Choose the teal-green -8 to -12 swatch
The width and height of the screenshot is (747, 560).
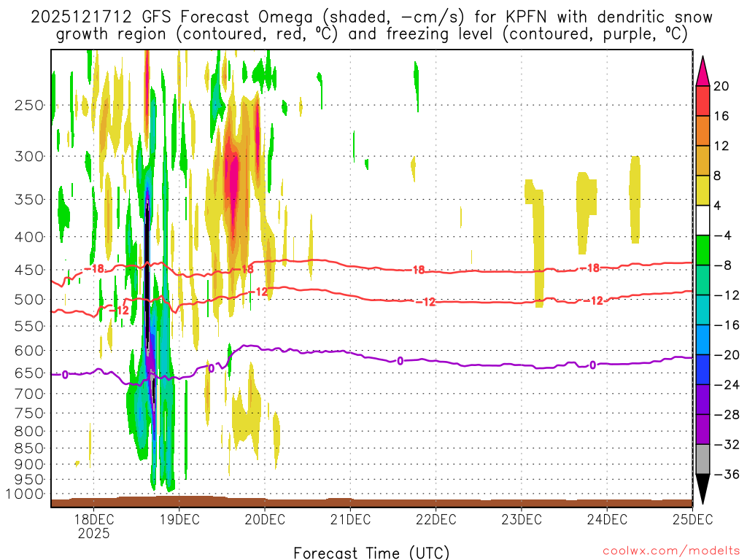pos(703,280)
